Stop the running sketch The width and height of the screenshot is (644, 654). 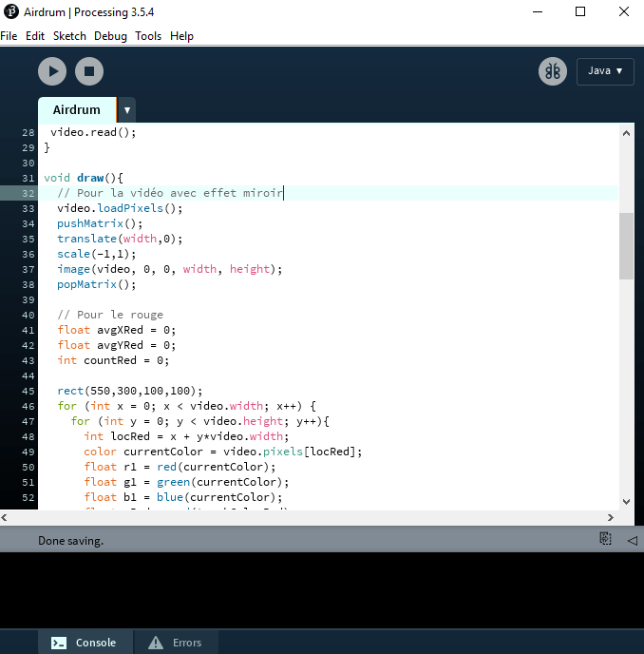(89, 71)
